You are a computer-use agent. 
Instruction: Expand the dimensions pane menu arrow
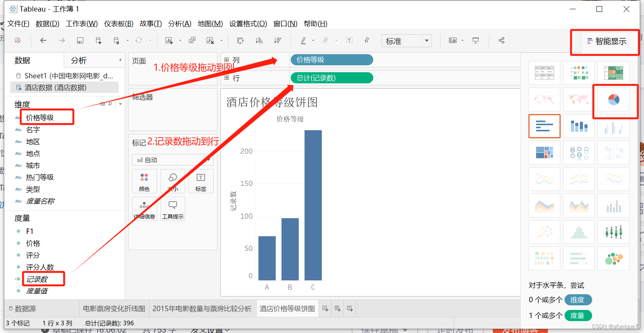pyautogui.click(x=120, y=104)
